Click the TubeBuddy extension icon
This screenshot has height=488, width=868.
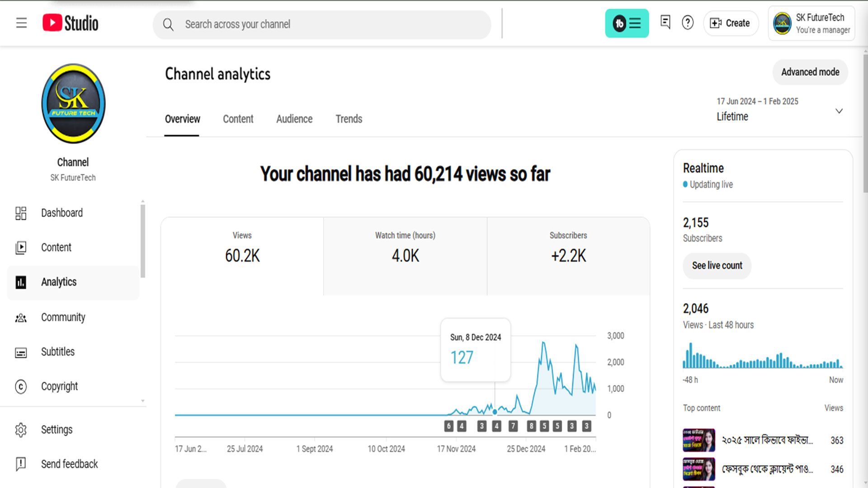point(627,23)
